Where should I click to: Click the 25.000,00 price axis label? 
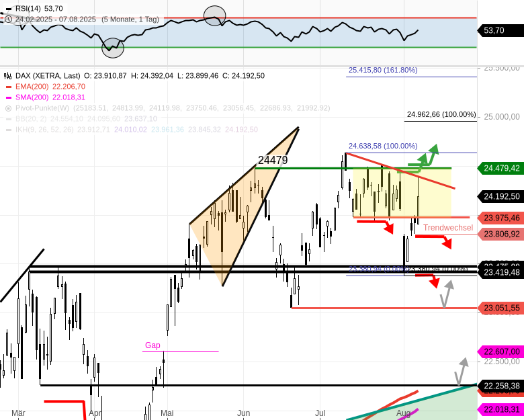tap(502, 117)
